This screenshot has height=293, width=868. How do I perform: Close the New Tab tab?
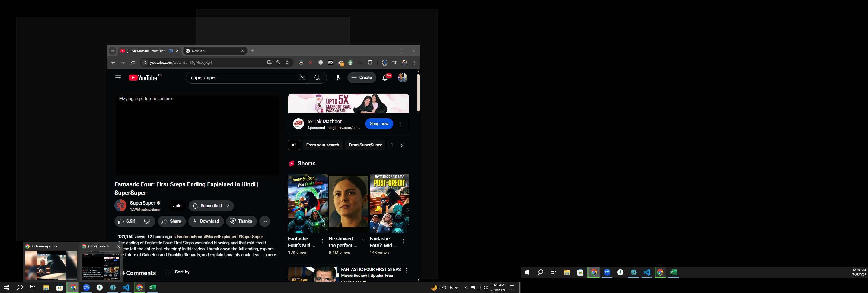242,51
